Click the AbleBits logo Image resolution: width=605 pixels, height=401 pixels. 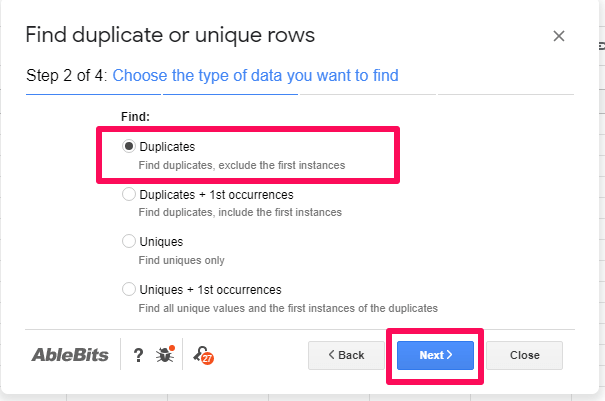pos(70,355)
